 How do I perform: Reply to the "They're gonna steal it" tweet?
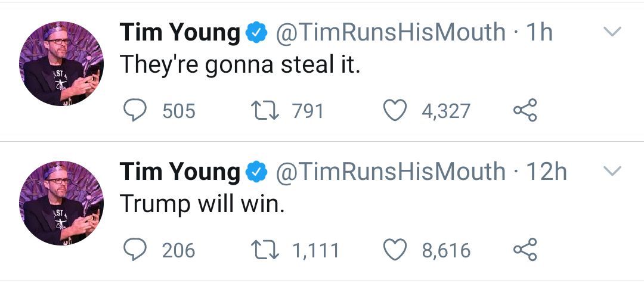click(x=135, y=111)
